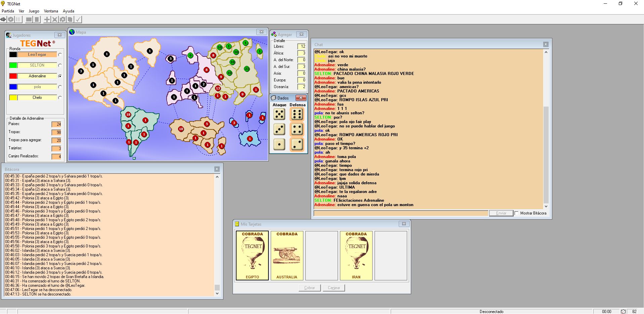This screenshot has height=314, width=644.
Task: Click the plus add-troops toolbar icon
Action: click(47, 19)
